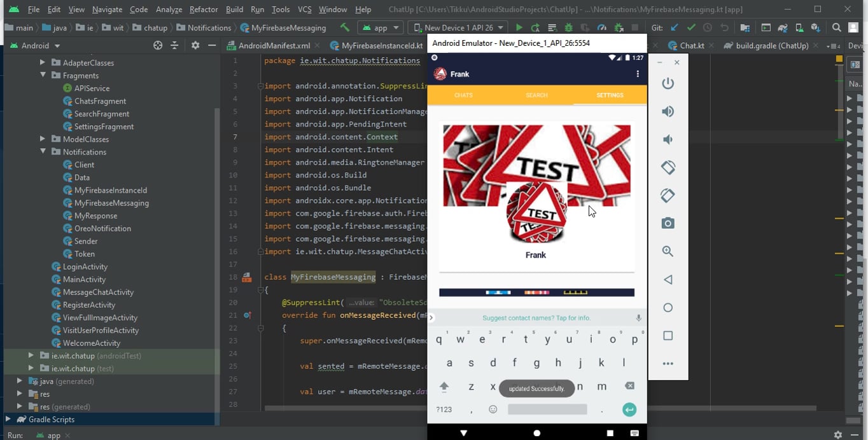Viewport: 868px width, 440px height.
Task: Open the VCS menu
Action: tap(304, 10)
